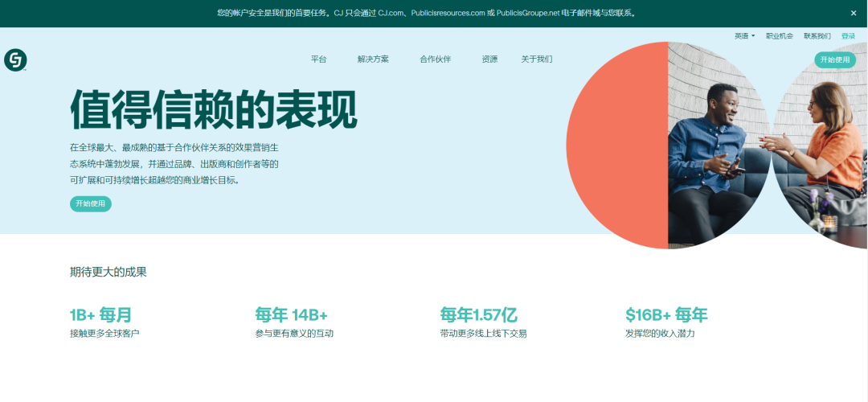Image resolution: width=868 pixels, height=402 pixels.
Task: Click the 联系我们 link
Action: click(x=817, y=36)
